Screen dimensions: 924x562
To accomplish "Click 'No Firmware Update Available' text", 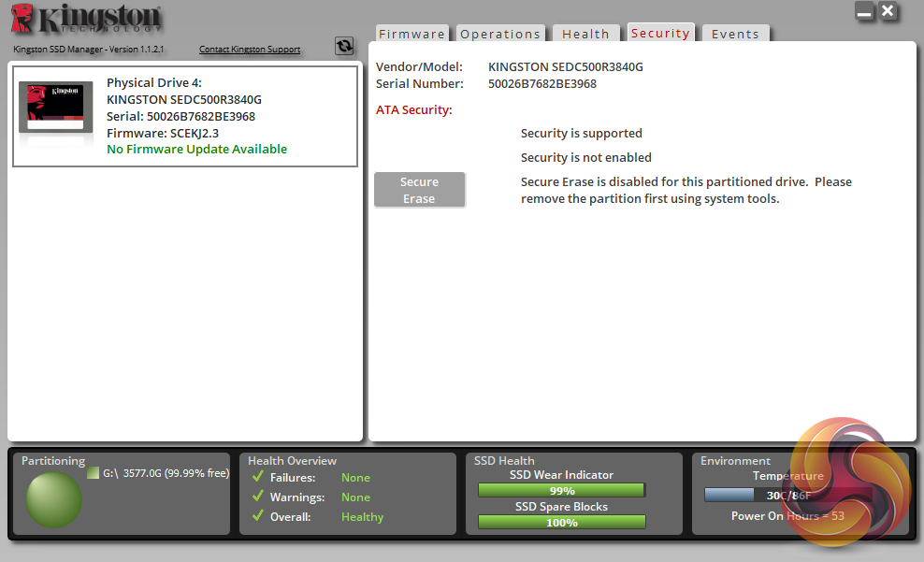I will point(196,149).
